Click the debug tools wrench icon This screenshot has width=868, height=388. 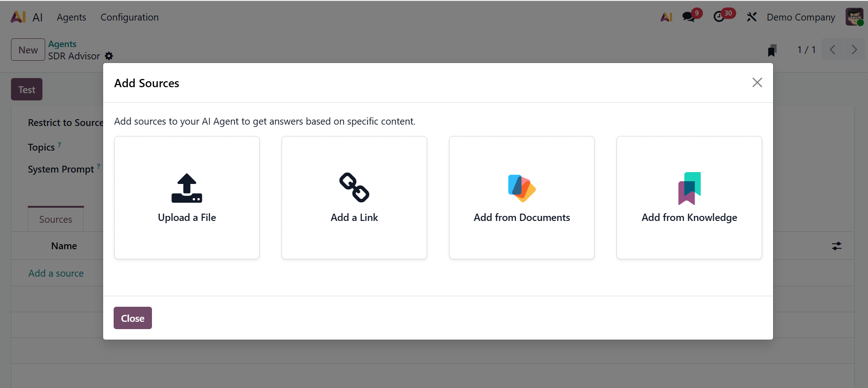click(x=752, y=17)
